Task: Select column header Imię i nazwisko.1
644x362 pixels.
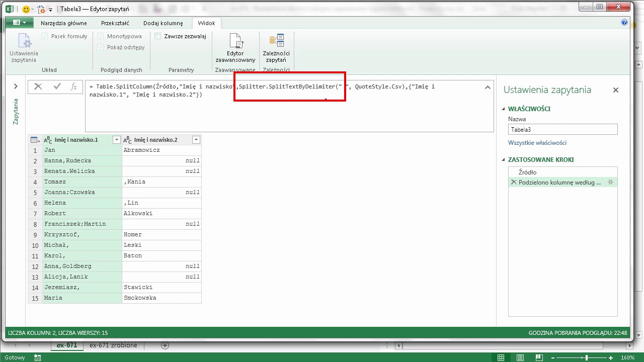Action: pos(76,140)
